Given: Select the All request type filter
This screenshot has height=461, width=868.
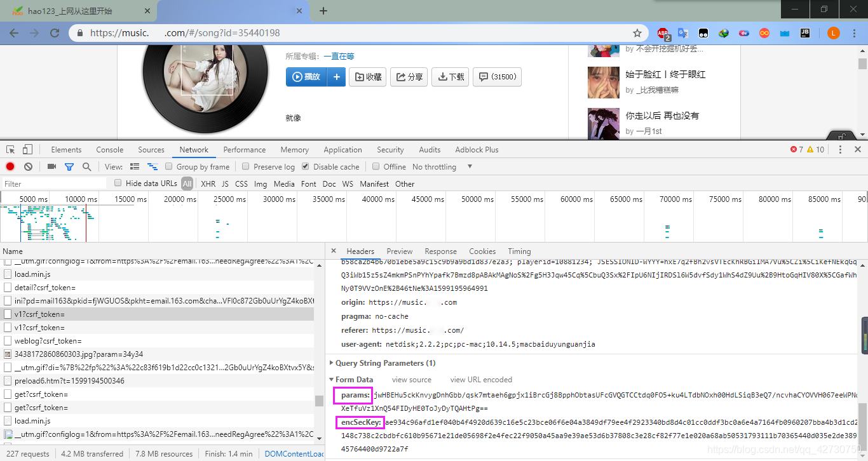Looking at the screenshot, I should click(x=187, y=184).
